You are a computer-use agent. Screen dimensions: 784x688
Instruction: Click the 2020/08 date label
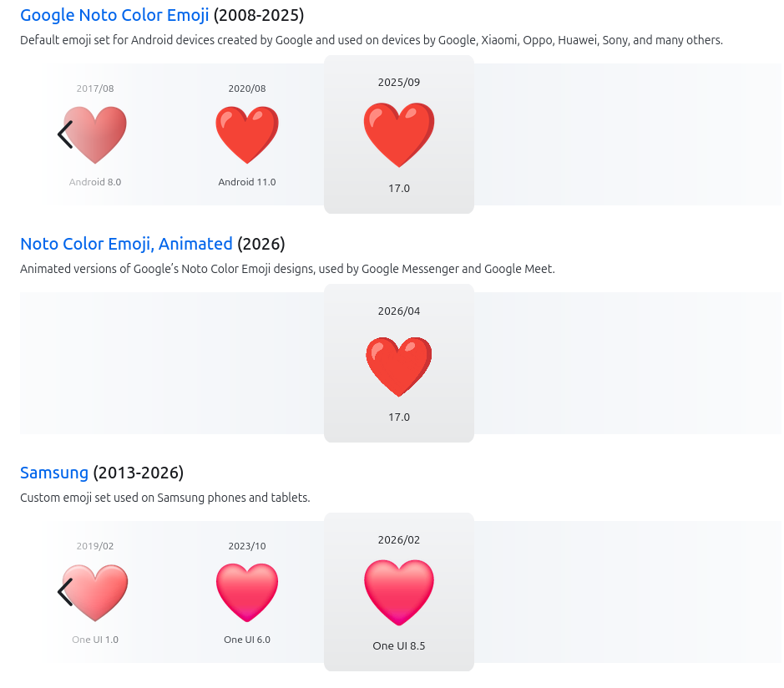click(247, 89)
